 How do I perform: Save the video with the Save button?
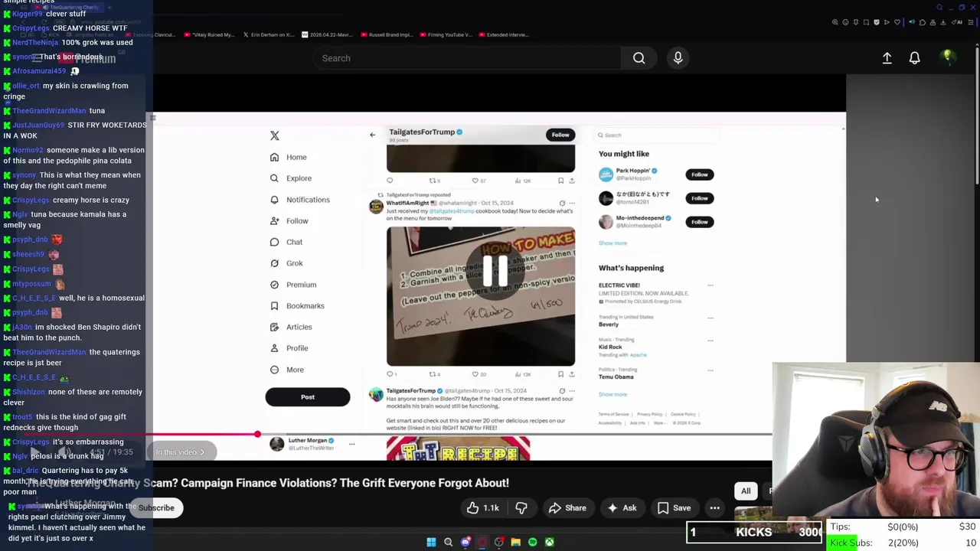click(x=674, y=508)
